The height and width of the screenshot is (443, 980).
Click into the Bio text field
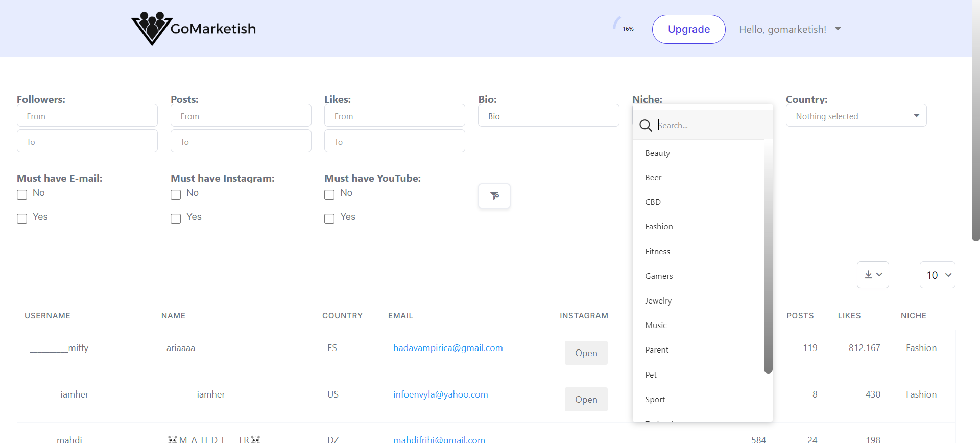[548, 116]
